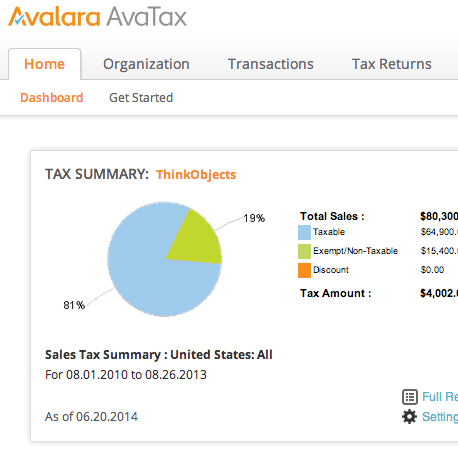Open the Settings link

coord(440,417)
